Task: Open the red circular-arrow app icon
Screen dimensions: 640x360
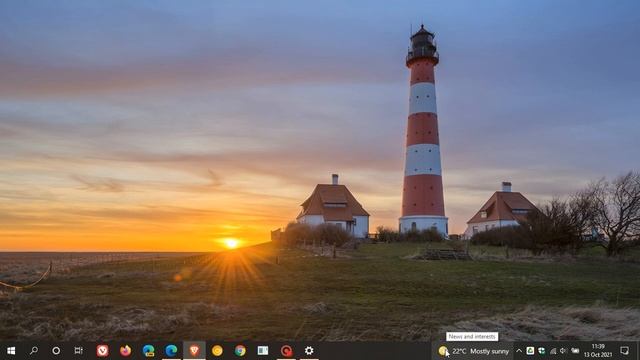Action: pyautogui.click(x=286, y=351)
